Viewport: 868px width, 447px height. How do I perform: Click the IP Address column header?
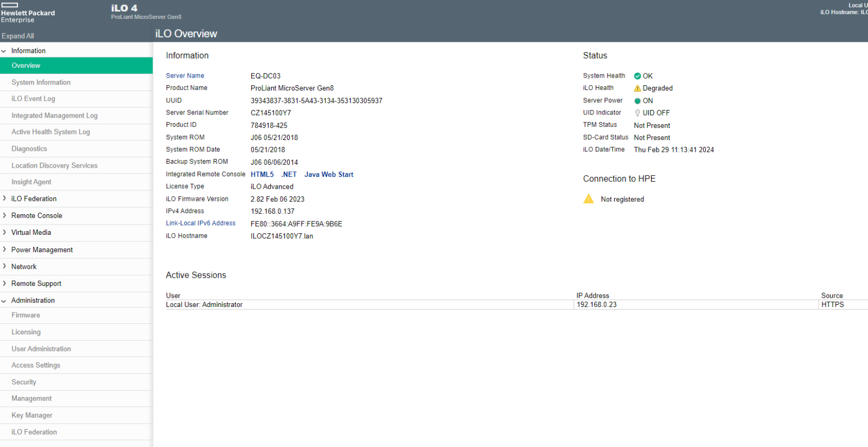point(593,296)
